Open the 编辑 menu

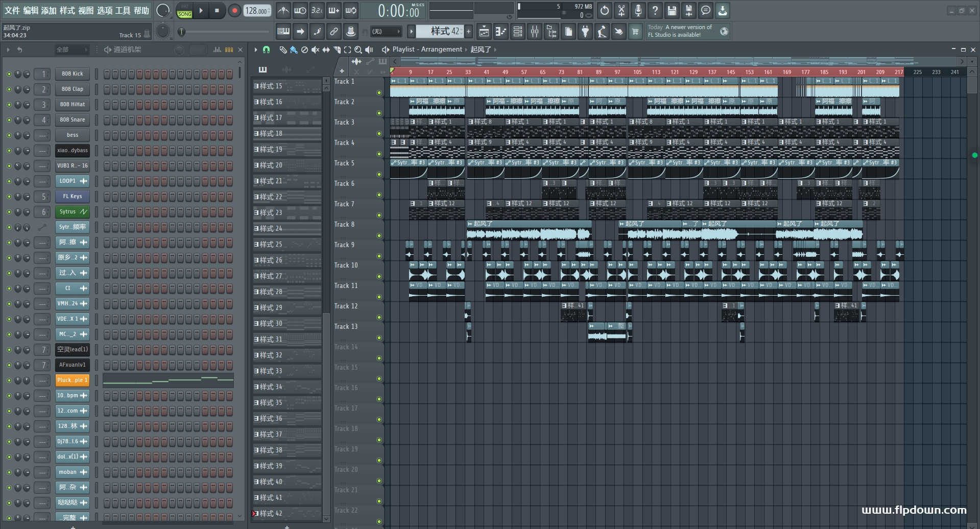[x=31, y=10]
